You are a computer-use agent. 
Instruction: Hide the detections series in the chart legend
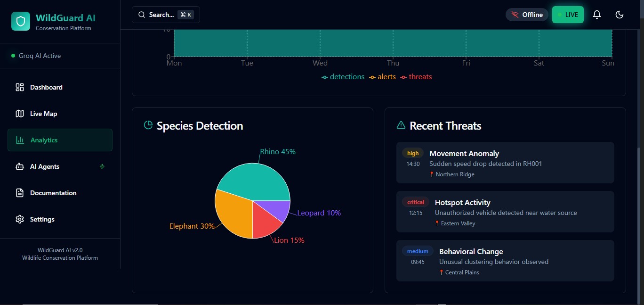coord(343,76)
